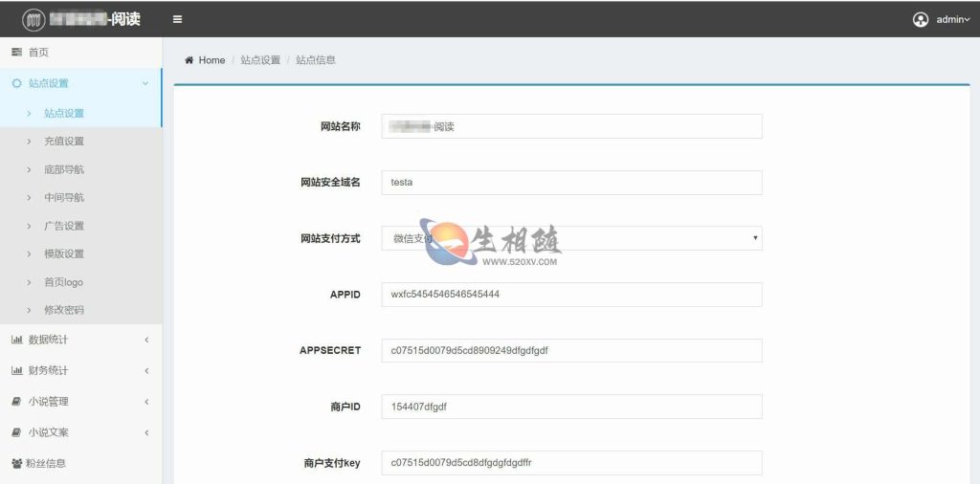
Task: Click the 站点信息 breadcrumb text
Action: [316, 60]
